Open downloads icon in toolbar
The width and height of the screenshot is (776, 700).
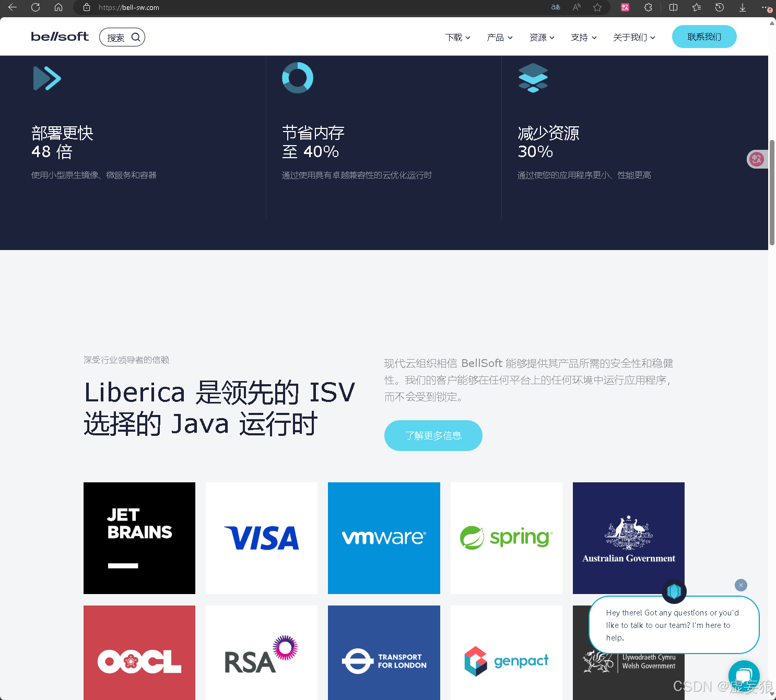click(742, 7)
